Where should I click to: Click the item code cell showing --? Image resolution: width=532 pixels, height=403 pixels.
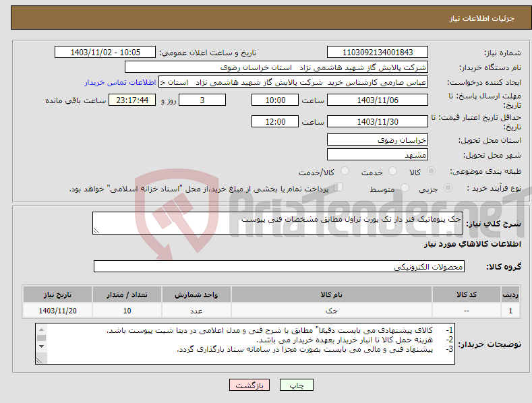tap(467, 311)
